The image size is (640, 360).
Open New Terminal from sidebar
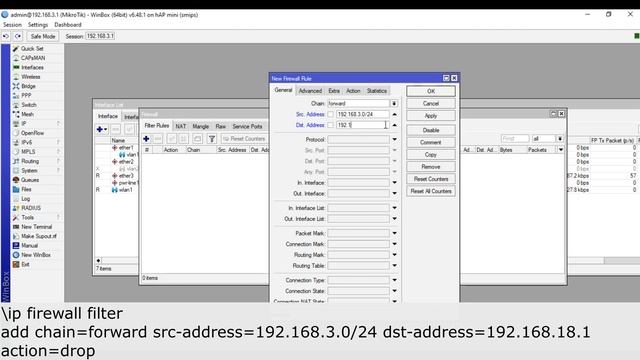coord(36,227)
